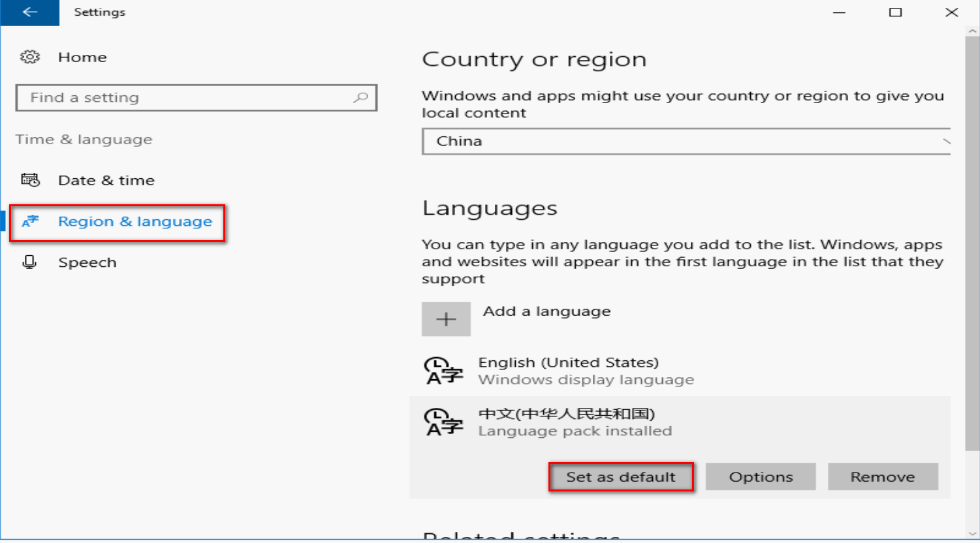Select Region & language in sidebar
Viewport: 980px width, 543px height.
(134, 222)
